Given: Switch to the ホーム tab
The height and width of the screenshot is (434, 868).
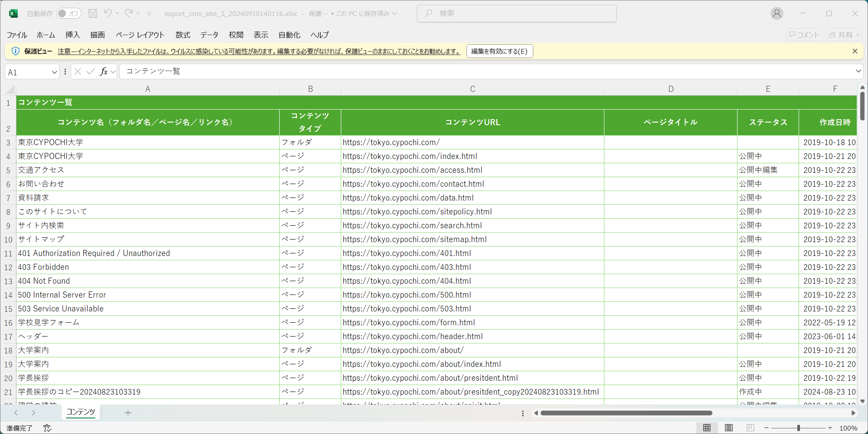Looking at the screenshot, I should tap(46, 35).
